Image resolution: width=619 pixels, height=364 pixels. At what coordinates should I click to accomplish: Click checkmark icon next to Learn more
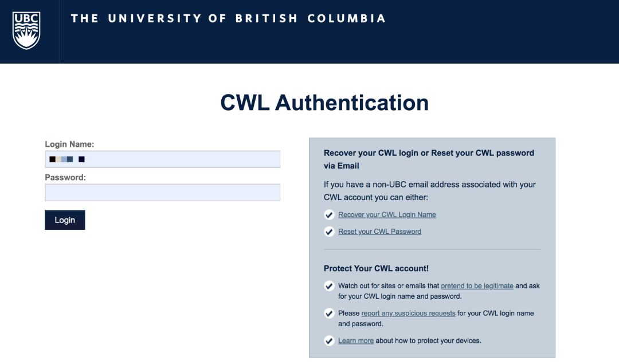[x=330, y=341]
